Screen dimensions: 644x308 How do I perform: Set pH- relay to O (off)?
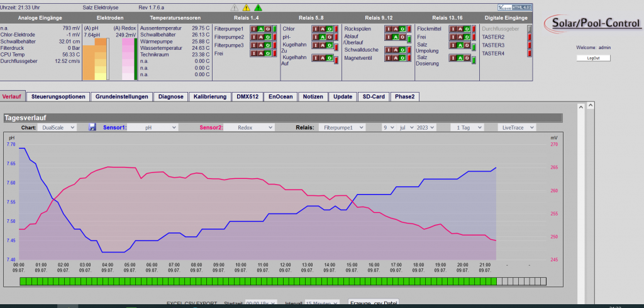(x=330, y=37)
